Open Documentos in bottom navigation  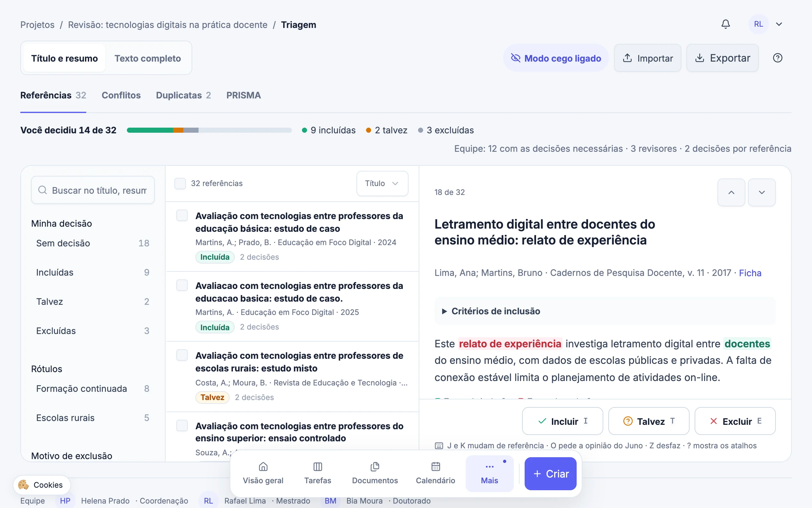pyautogui.click(x=375, y=473)
